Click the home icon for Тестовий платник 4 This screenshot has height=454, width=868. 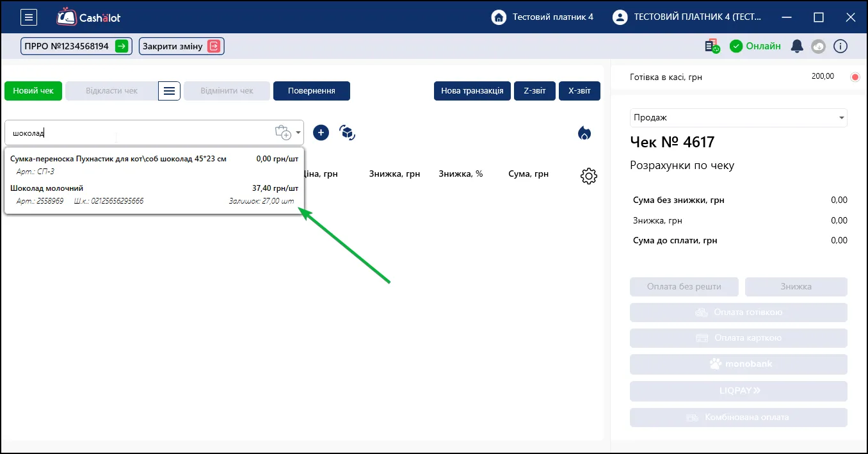point(499,17)
